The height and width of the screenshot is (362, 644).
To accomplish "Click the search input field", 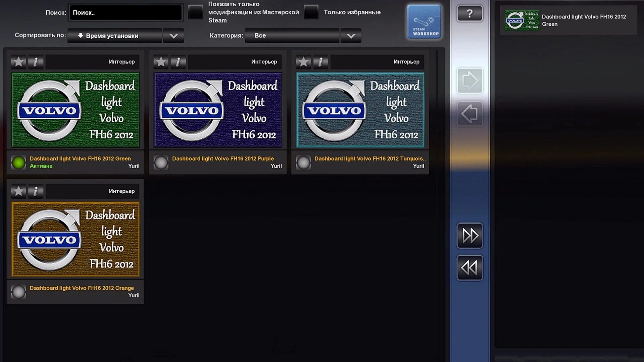I will (126, 13).
